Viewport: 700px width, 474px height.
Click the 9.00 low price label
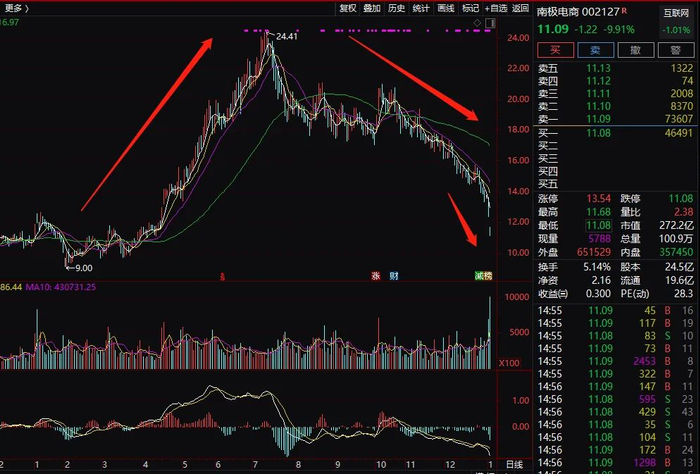(x=83, y=268)
